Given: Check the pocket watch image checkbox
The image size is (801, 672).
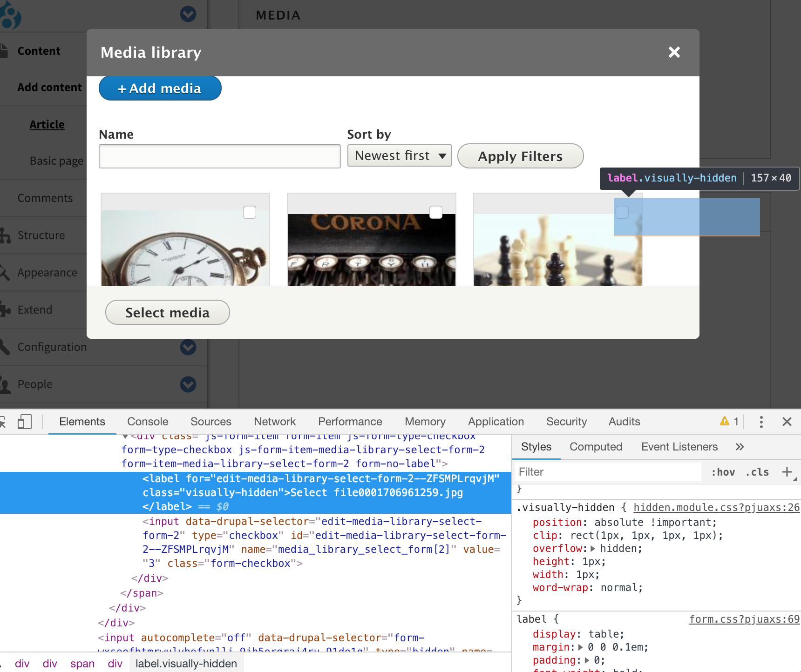Looking at the screenshot, I should point(250,212).
